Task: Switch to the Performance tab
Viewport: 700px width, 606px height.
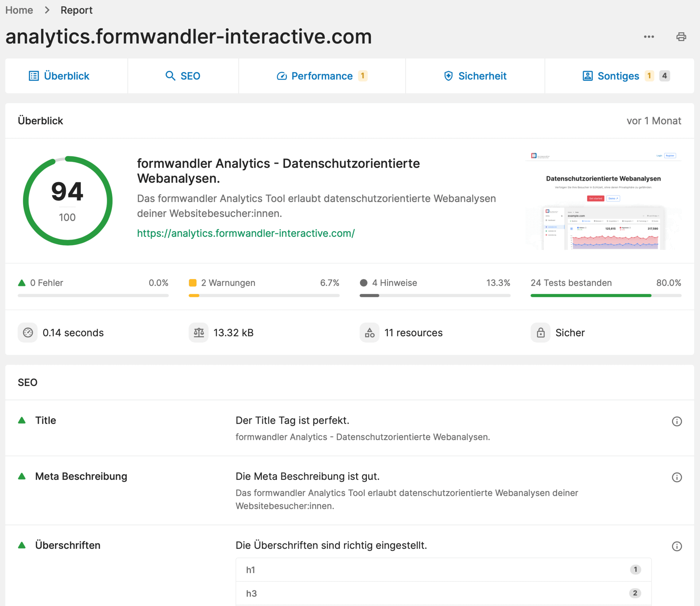Action: click(x=322, y=76)
